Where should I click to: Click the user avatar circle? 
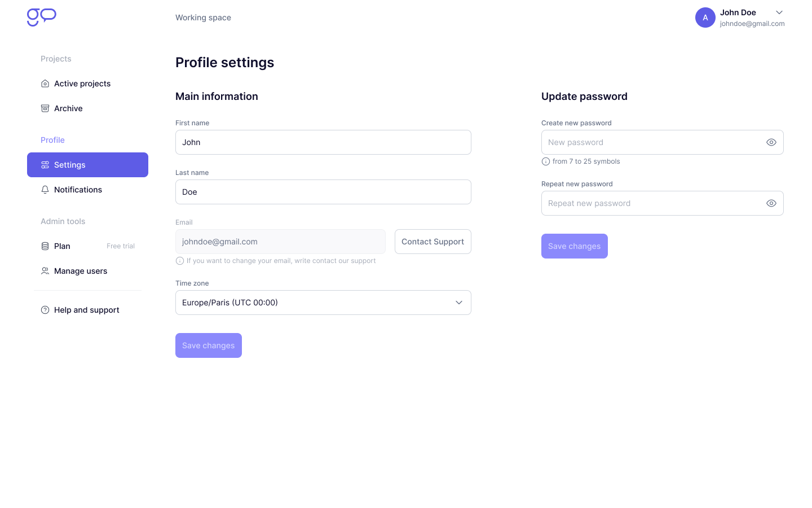click(x=705, y=17)
